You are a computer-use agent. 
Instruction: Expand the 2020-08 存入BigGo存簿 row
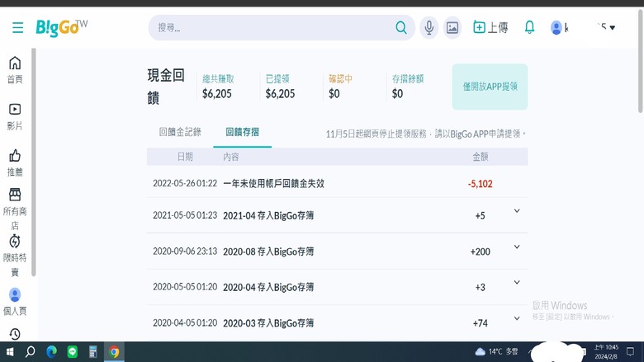[517, 247]
